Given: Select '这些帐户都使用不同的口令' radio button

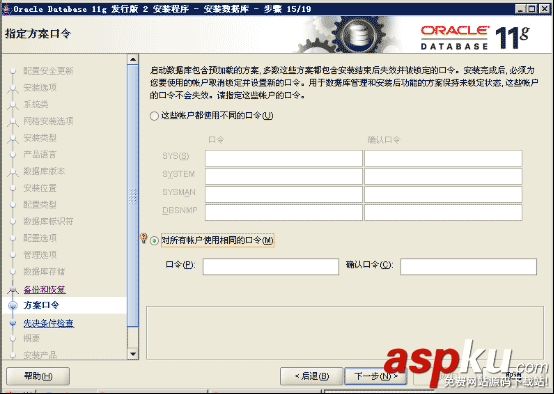Looking at the screenshot, I should [154, 116].
